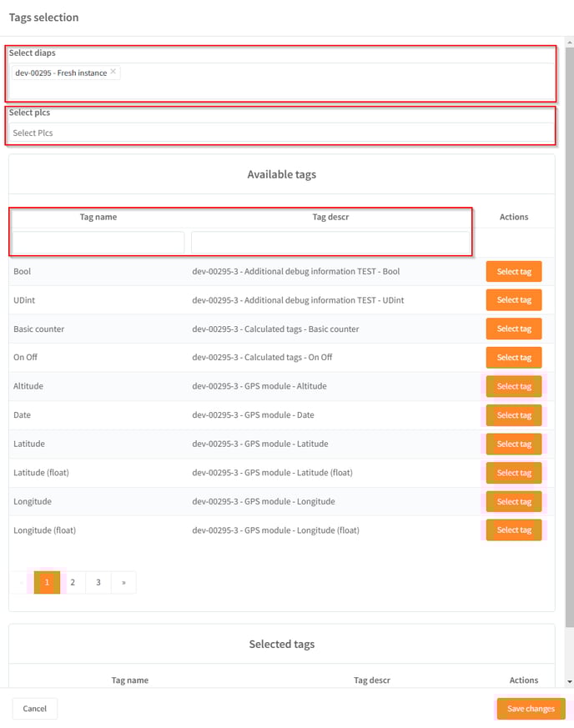Click the Basic counter tag name cell
The image size is (574, 728).
click(39, 329)
